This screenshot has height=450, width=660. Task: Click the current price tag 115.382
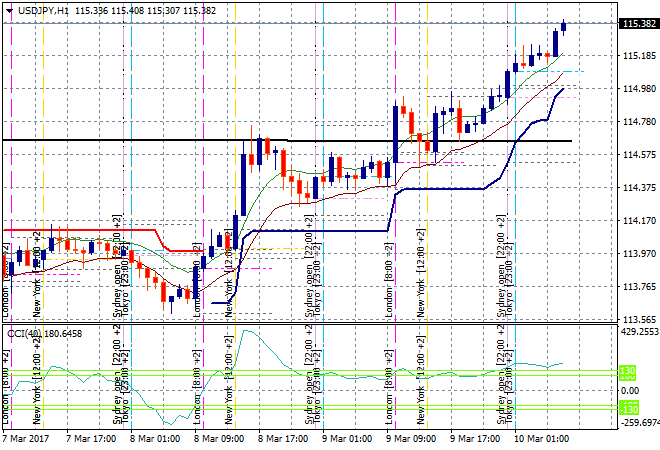pyautogui.click(x=638, y=24)
